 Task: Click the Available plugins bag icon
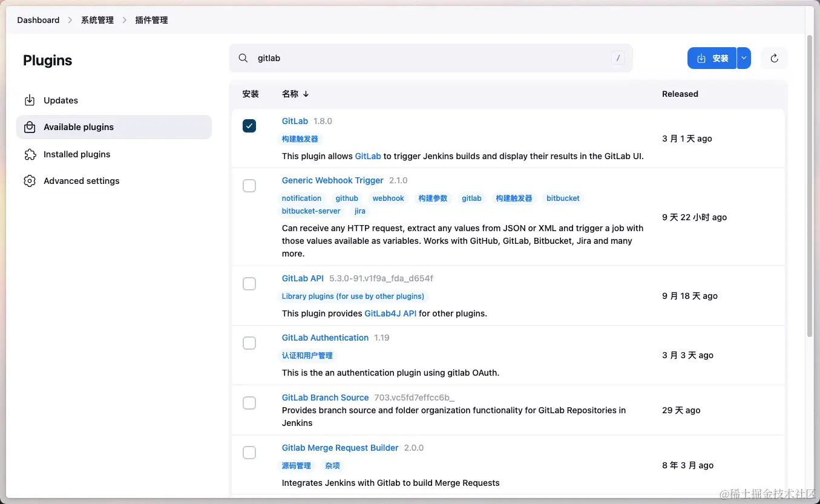click(x=30, y=127)
